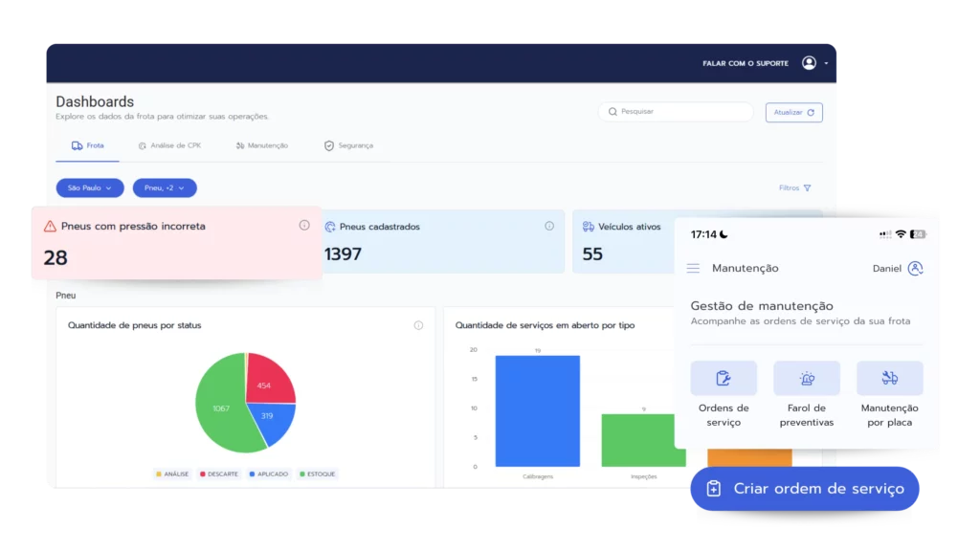
Task: Toggle ESTOQUE legend item in pie chart
Action: click(317, 474)
